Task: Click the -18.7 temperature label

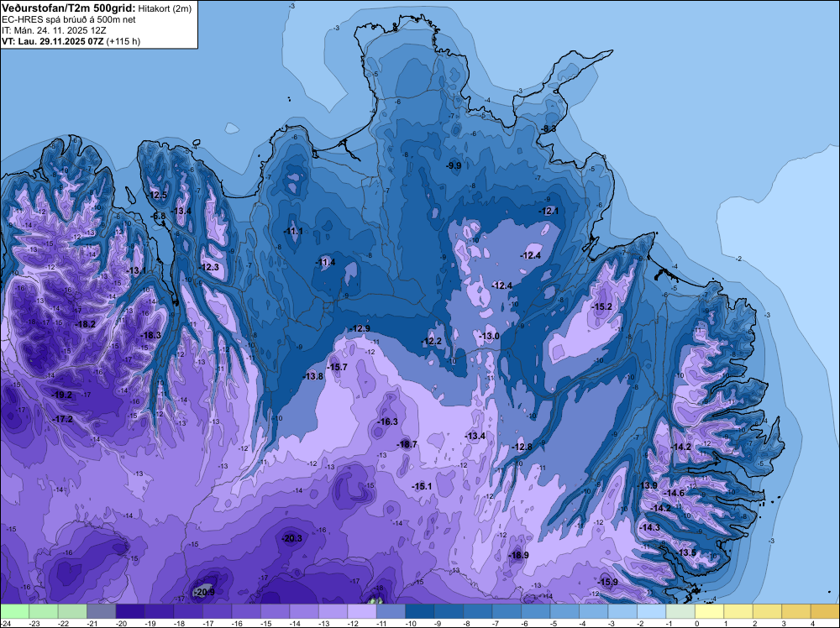Action: coord(407,444)
